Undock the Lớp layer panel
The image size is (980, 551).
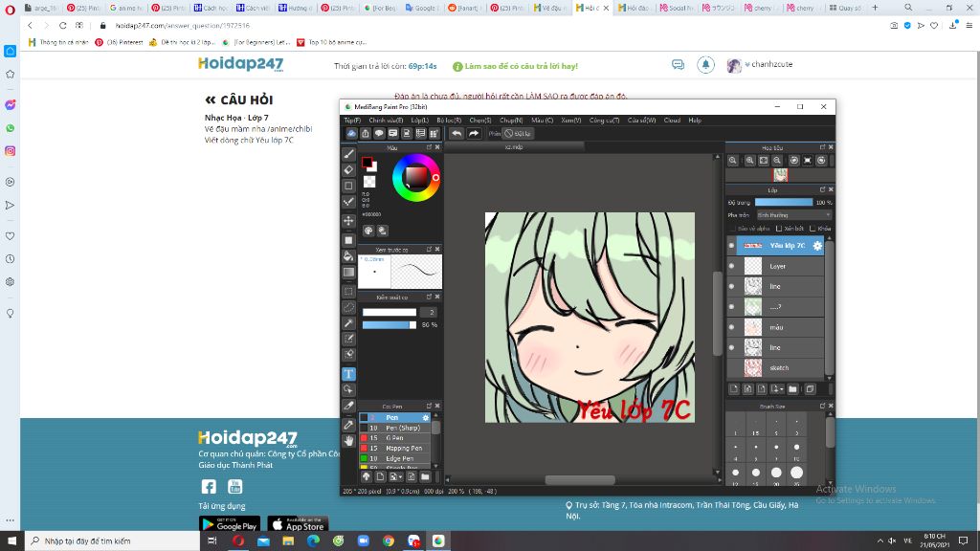[822, 189]
